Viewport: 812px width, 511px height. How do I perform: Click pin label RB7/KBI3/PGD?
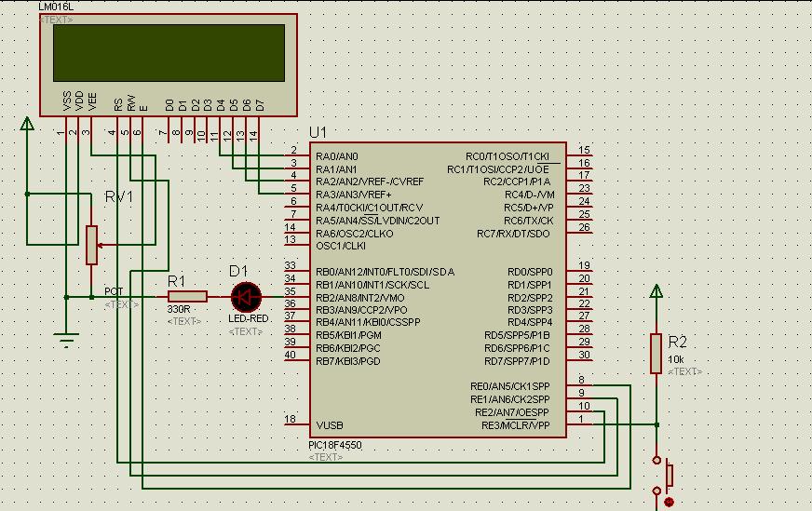[x=348, y=361]
